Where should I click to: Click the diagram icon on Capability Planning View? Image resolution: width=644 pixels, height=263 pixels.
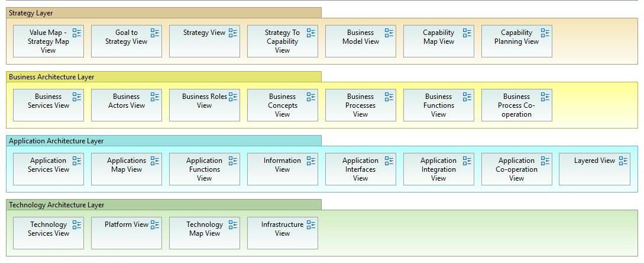tap(545, 33)
